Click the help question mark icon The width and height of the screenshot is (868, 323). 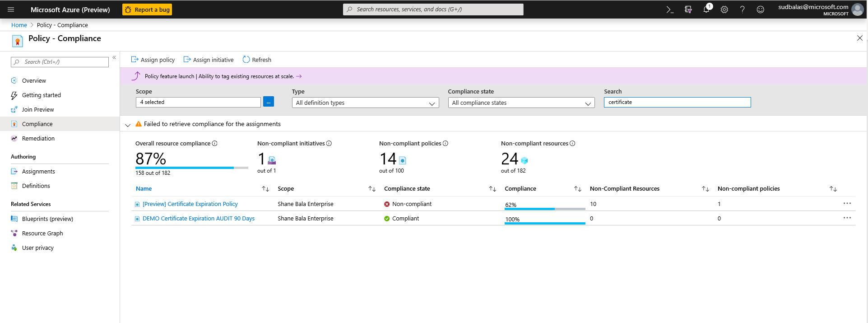pyautogui.click(x=743, y=9)
